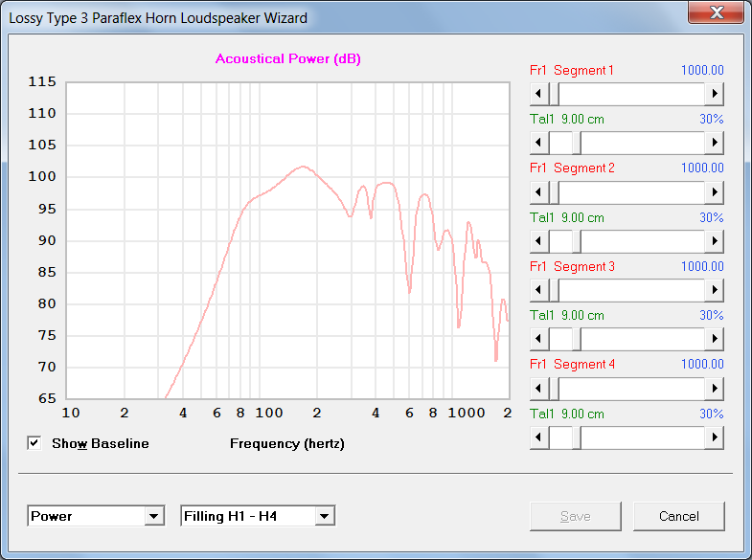Click left arrow of Fr1 Segment 4 slider

pos(539,389)
